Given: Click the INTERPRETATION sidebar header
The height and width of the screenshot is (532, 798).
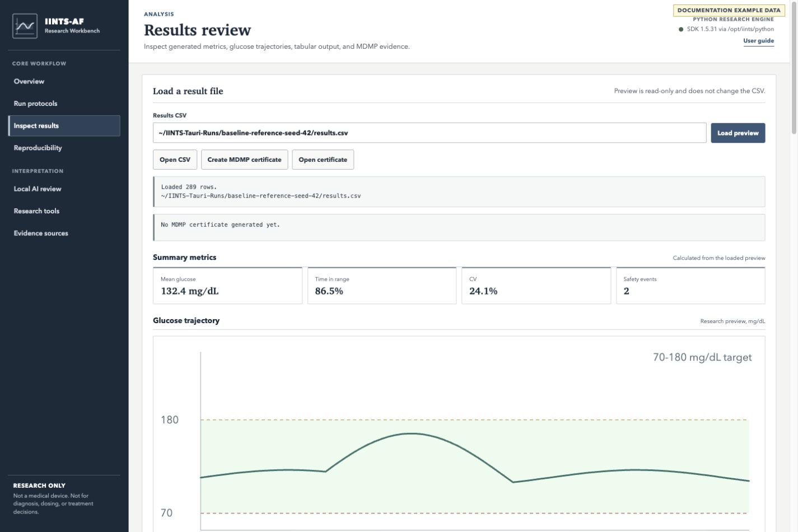Looking at the screenshot, I should (38, 171).
